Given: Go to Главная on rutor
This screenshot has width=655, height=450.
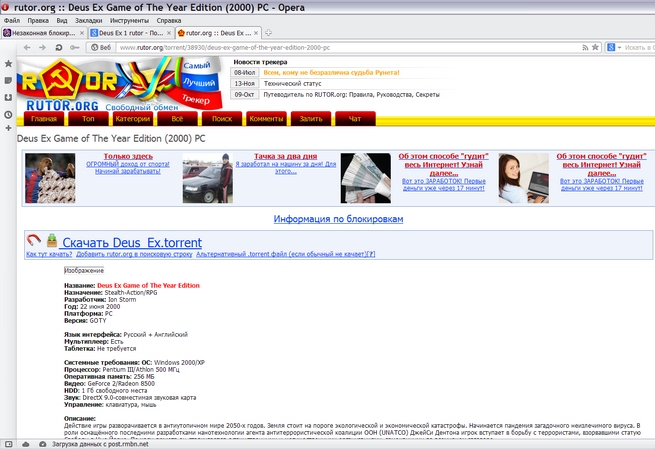Looking at the screenshot, I should click(x=44, y=119).
